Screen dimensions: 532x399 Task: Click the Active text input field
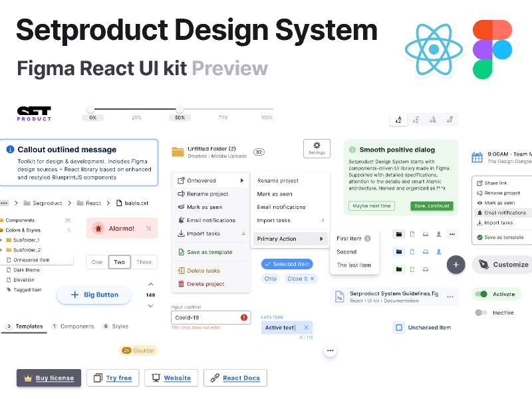tap(287, 327)
